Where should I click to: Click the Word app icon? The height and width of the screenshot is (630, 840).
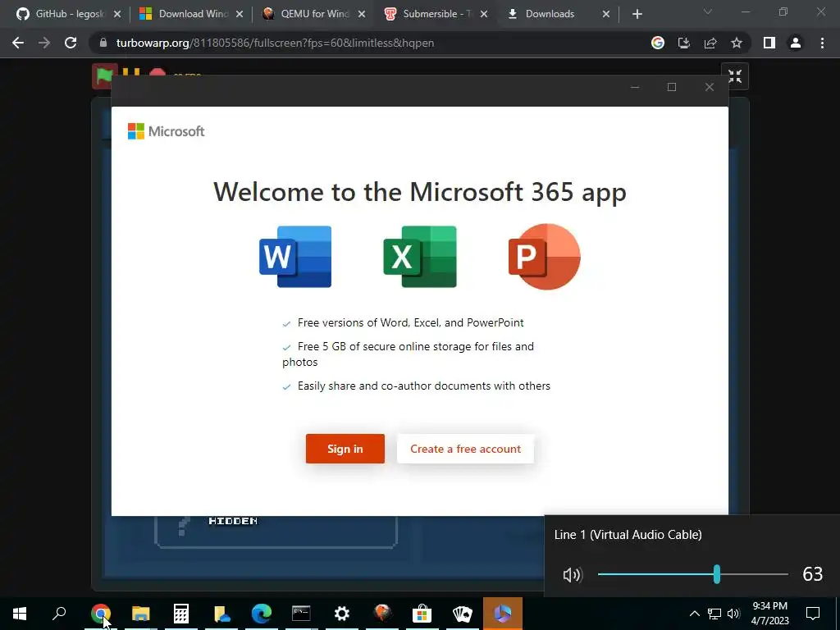[x=295, y=257]
